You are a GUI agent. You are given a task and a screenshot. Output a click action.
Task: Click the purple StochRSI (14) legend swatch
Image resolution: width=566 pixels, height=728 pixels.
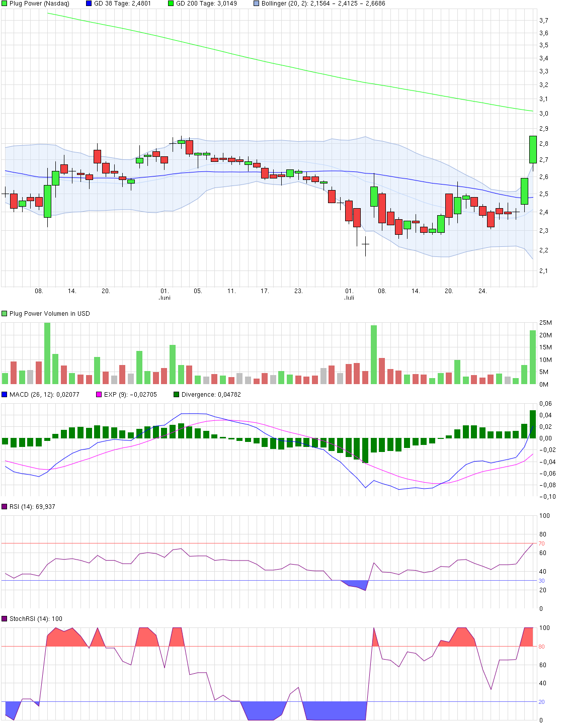click(x=5, y=619)
